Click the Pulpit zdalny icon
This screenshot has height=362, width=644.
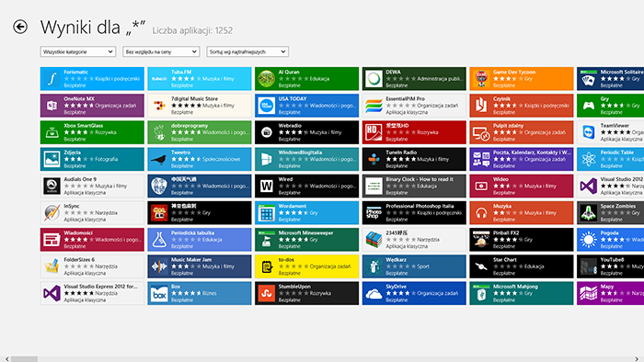coord(481,132)
